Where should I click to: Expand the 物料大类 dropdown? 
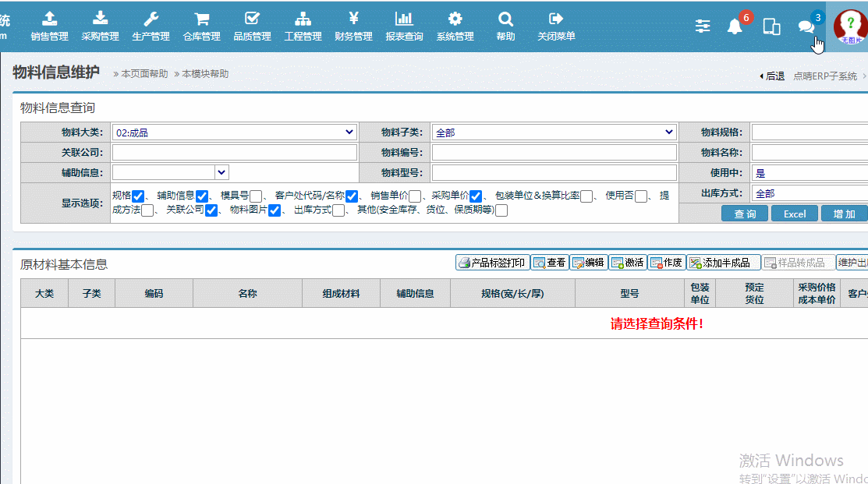(234, 132)
